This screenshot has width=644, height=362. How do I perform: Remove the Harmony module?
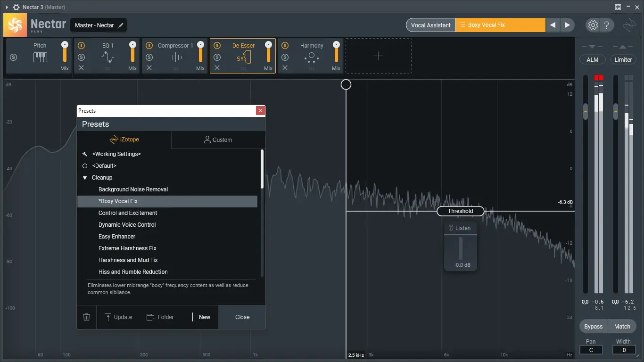[x=285, y=68]
